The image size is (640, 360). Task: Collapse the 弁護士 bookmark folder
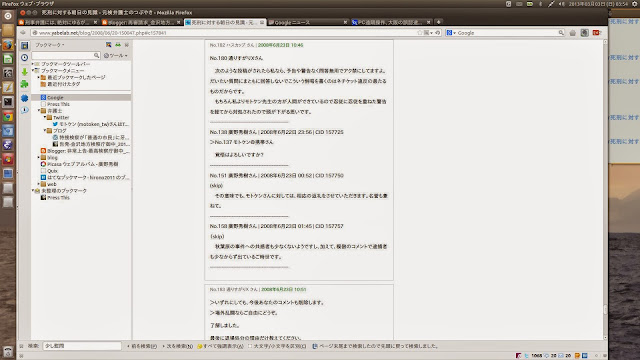coord(39,111)
